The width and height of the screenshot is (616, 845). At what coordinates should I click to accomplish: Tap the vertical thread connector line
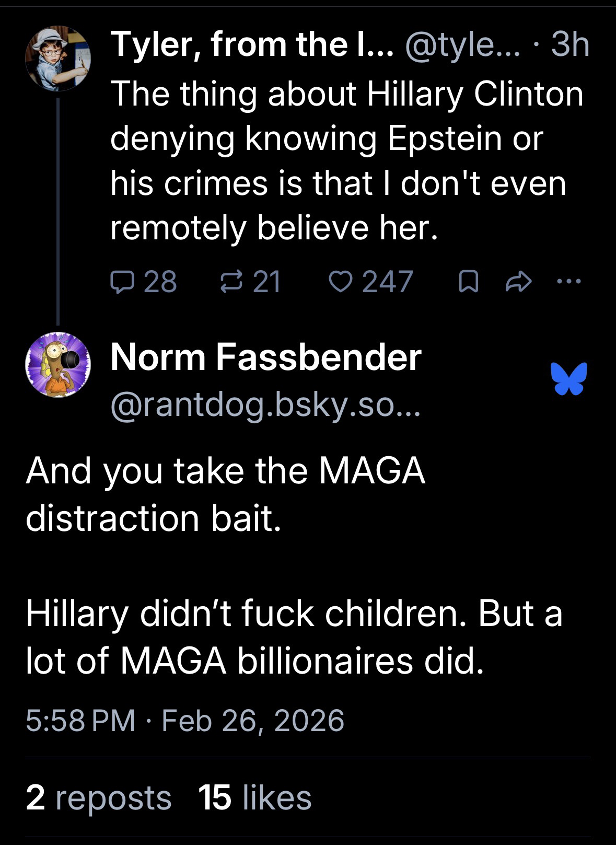58,209
